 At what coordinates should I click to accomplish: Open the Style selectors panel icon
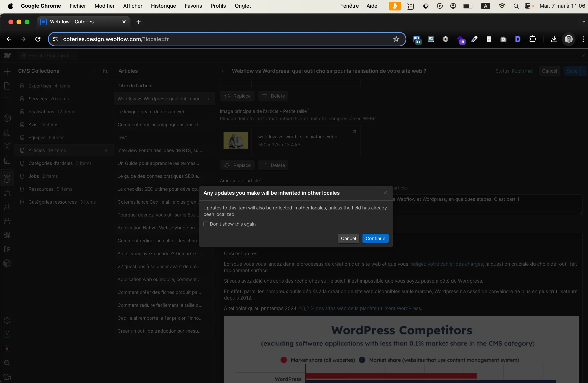pyautogui.click(x=7, y=132)
